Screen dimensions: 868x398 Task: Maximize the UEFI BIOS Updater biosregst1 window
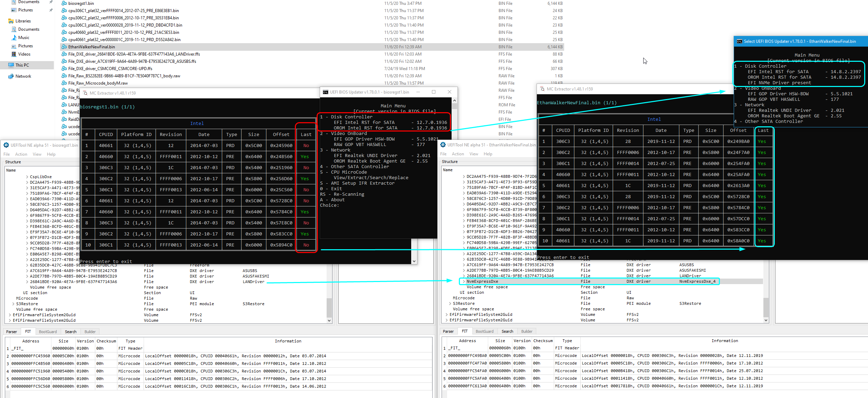point(434,92)
